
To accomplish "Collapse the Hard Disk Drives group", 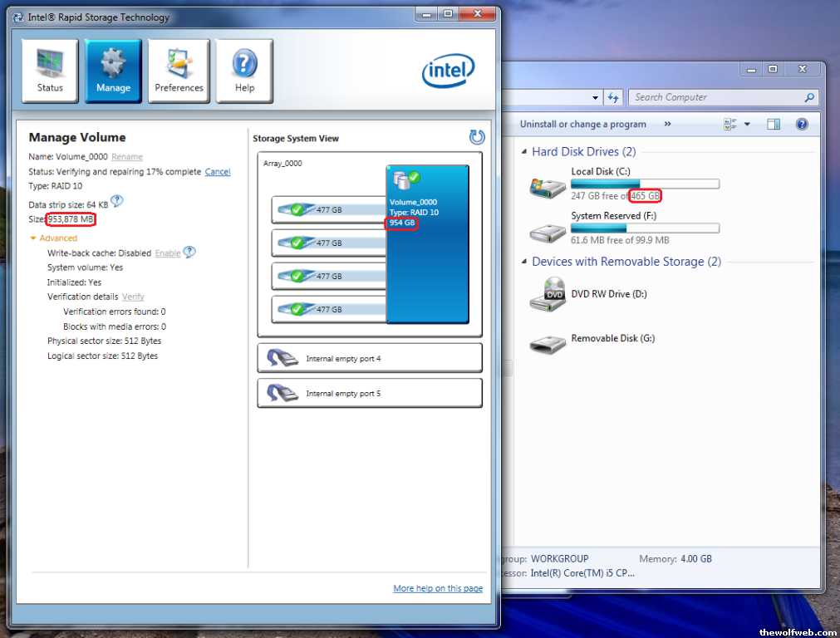I will click(x=523, y=152).
